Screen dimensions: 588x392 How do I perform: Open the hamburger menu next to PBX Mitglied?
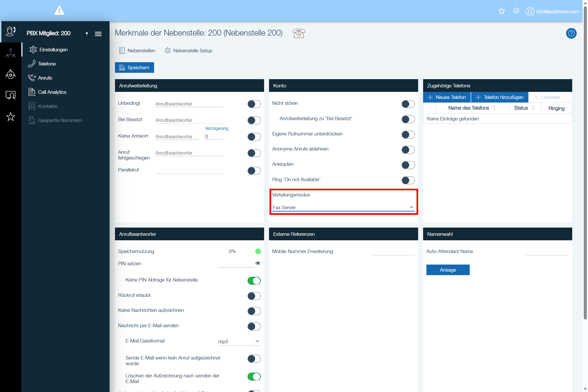click(x=98, y=34)
